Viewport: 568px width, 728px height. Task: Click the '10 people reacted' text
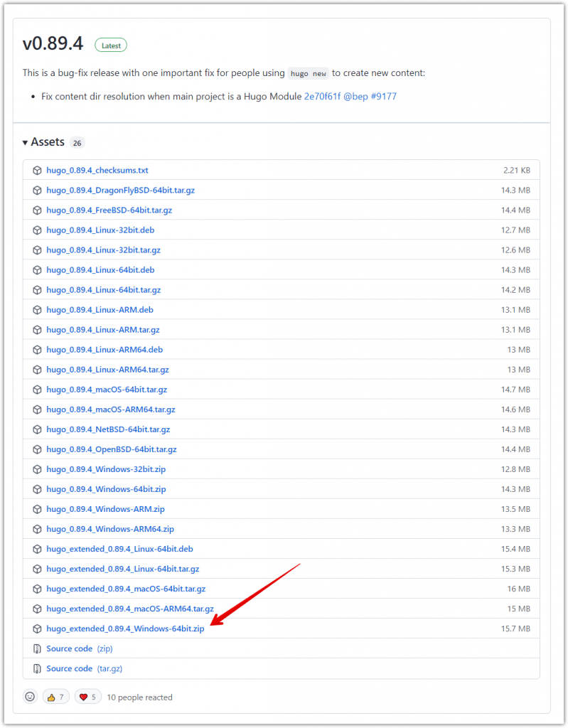point(139,698)
